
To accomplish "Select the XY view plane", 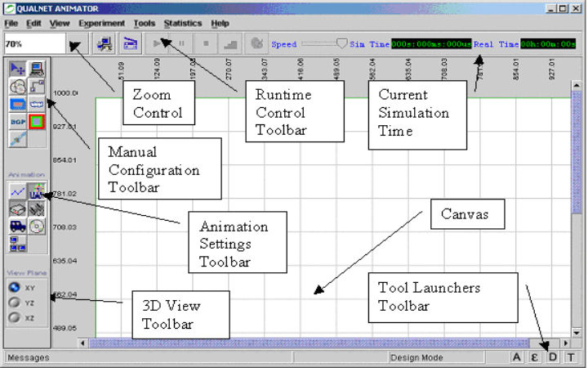I will [15, 288].
